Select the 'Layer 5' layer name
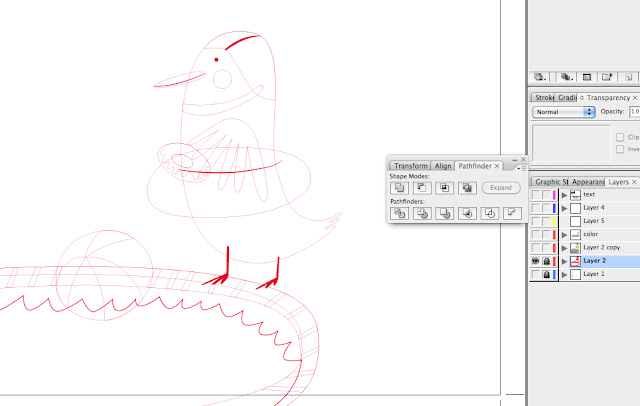Viewport: 640px width, 406px height. click(x=594, y=221)
